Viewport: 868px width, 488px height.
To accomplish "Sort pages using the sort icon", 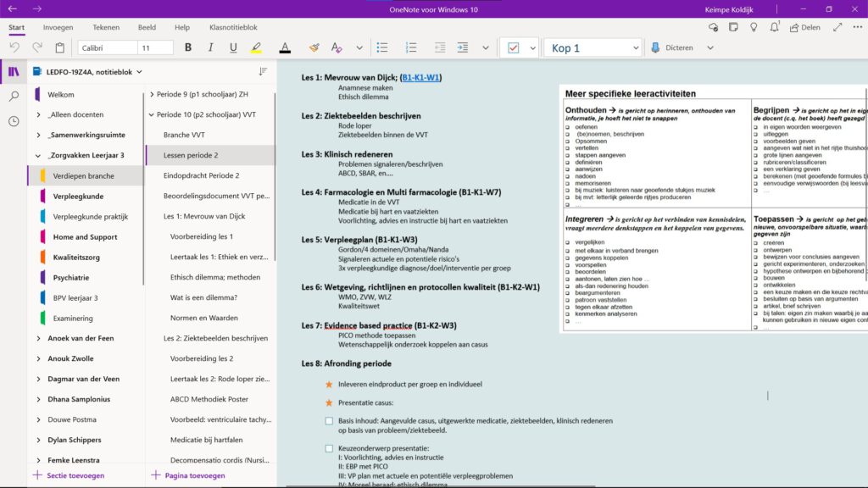I will [263, 72].
